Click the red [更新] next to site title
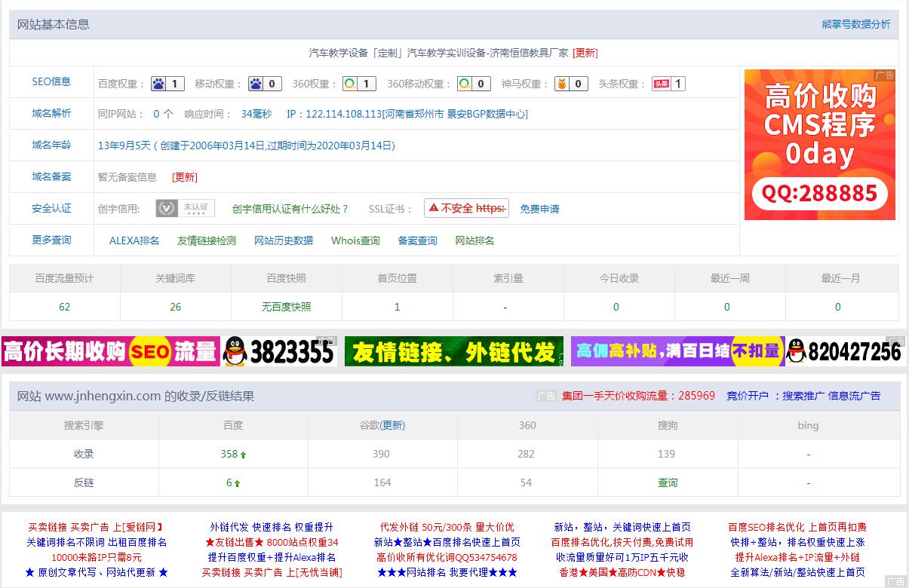Viewport: 909px width, 588px height. coord(585,53)
